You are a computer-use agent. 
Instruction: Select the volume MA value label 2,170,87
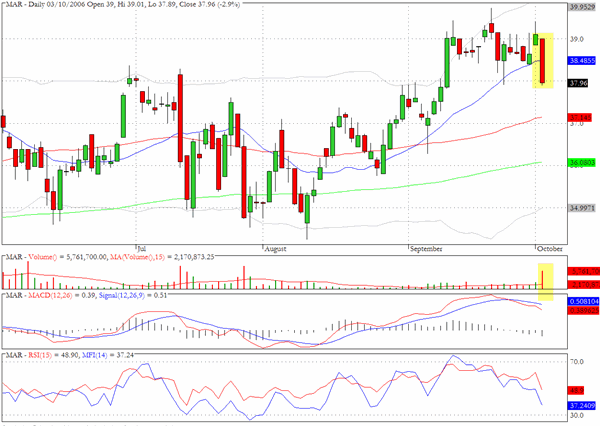pyautogui.click(x=584, y=284)
